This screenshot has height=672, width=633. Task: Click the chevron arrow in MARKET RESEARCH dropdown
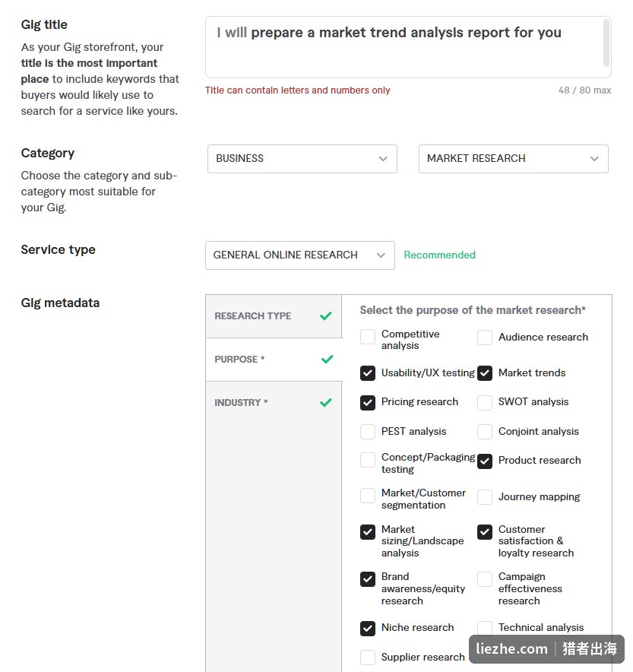(594, 159)
